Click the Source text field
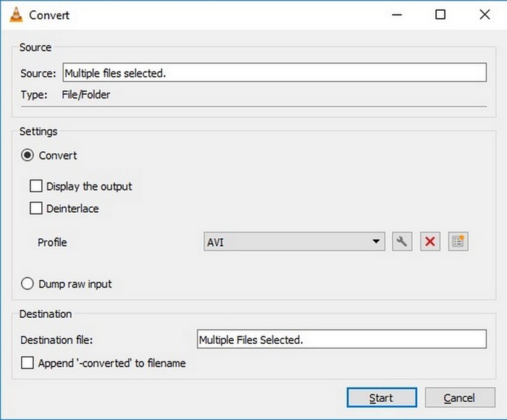This screenshot has width=507, height=420. tap(275, 72)
